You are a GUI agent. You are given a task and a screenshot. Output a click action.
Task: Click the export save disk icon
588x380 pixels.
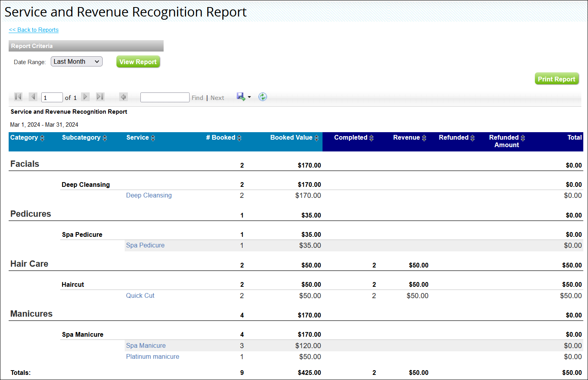tap(241, 97)
